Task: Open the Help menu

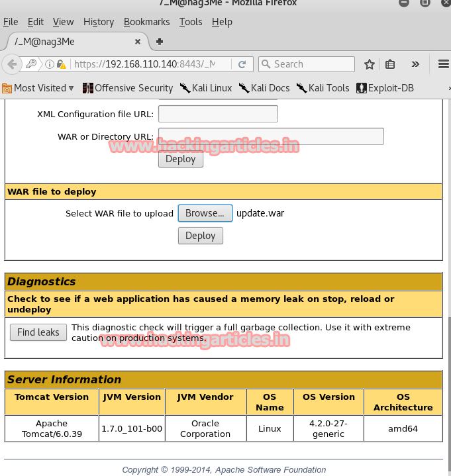Action: coord(222,22)
